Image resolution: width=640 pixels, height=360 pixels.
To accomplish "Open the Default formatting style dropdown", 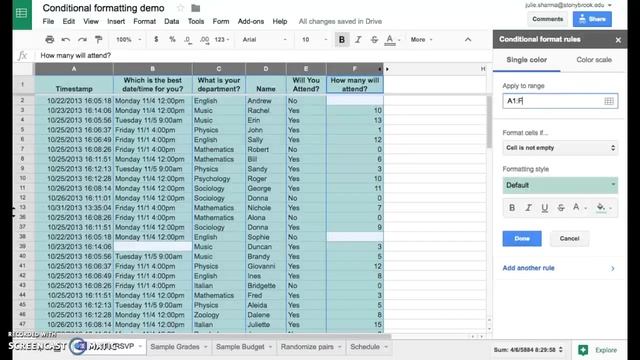I will click(x=560, y=185).
